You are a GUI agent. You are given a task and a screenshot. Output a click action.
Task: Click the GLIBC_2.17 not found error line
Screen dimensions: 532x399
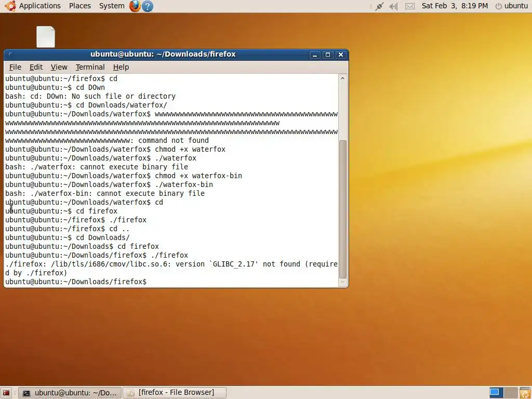click(171, 269)
